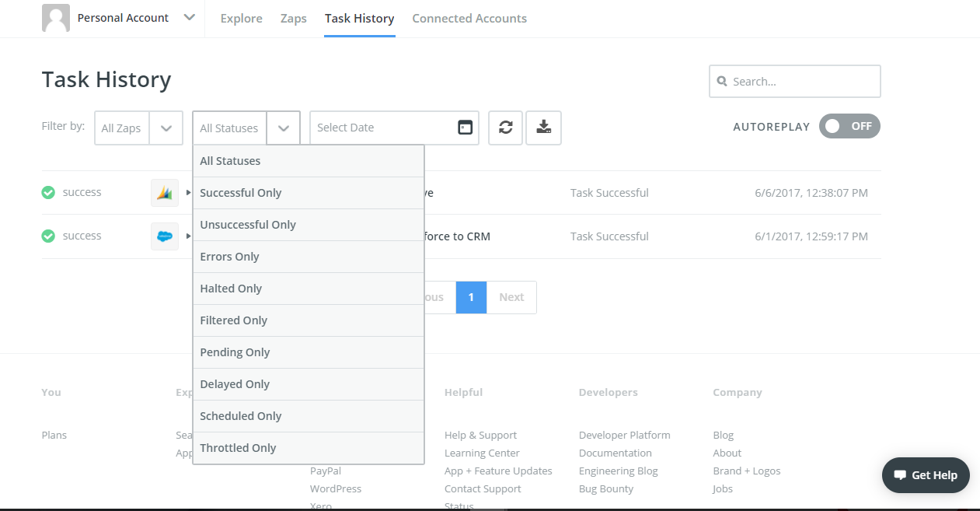
Task: Click in the Search input field
Action: pyautogui.click(x=795, y=81)
